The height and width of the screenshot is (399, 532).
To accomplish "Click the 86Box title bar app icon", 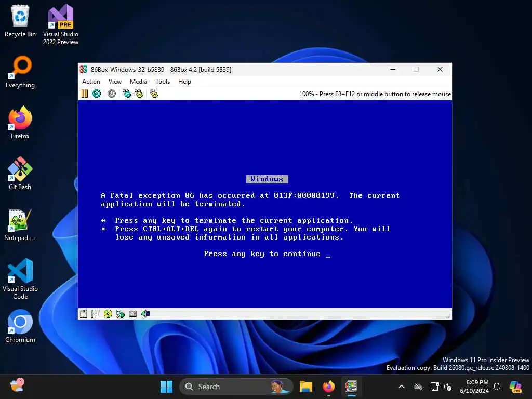I will pos(84,69).
